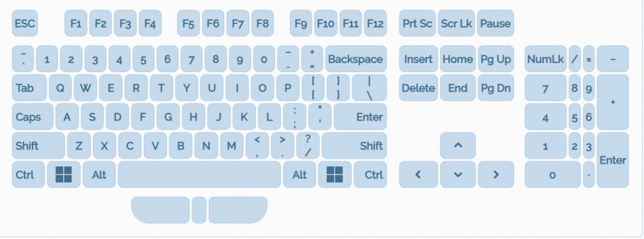Click the right Windows logo key
The image size is (644, 239).
point(335,175)
